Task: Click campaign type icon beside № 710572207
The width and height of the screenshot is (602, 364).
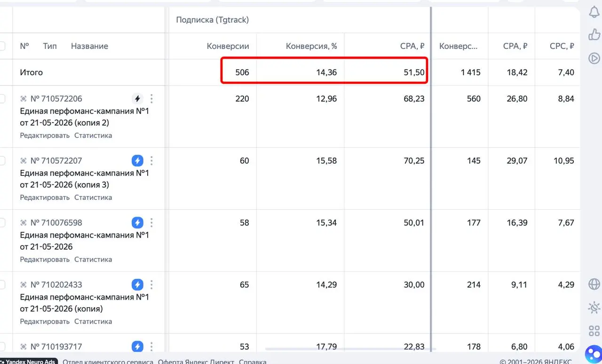Action: (24, 161)
